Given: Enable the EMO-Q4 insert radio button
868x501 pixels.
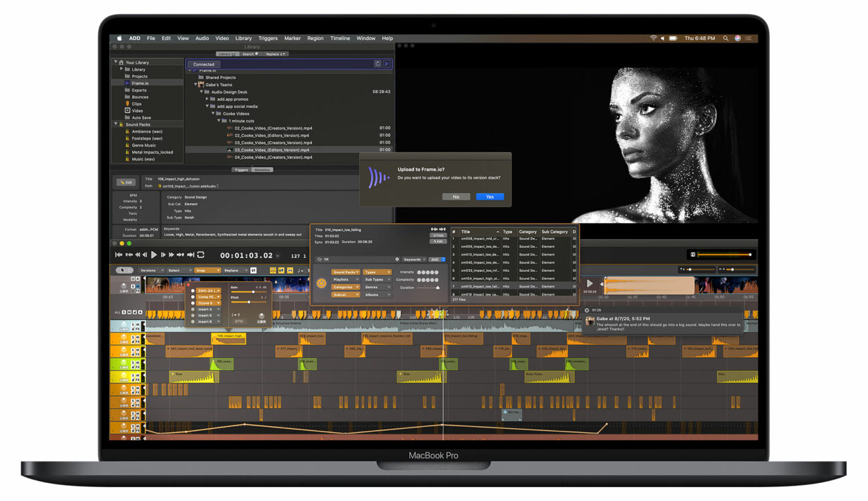Looking at the screenshot, I should point(193,291).
